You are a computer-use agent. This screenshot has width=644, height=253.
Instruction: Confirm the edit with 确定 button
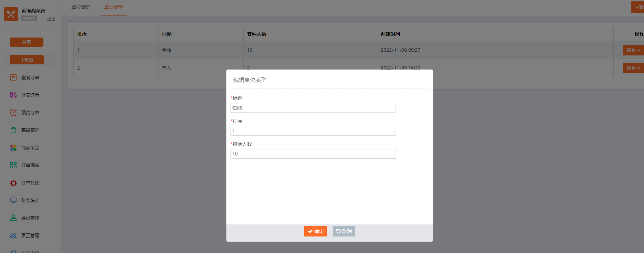coord(316,231)
